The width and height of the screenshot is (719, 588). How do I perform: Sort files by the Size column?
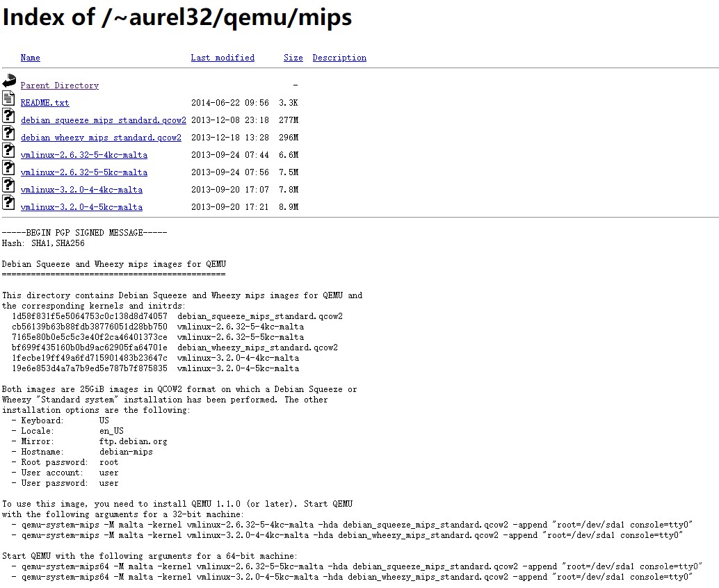pos(293,58)
